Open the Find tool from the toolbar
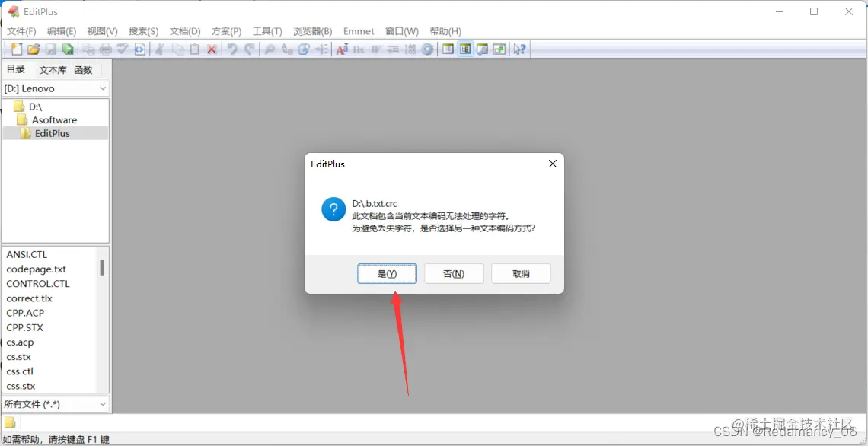Image resolution: width=868 pixels, height=446 pixels. (x=269, y=49)
